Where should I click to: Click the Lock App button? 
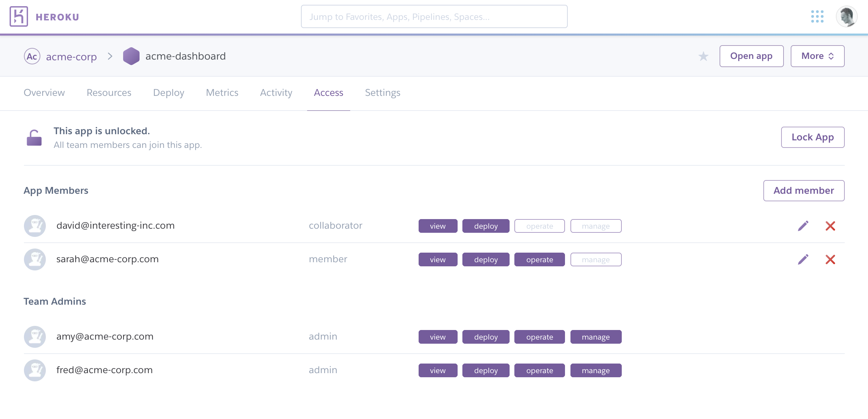(x=813, y=137)
